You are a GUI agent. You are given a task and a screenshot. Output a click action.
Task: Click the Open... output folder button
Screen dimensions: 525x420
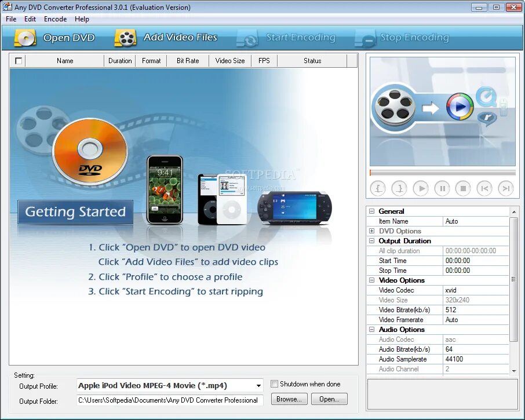click(329, 399)
